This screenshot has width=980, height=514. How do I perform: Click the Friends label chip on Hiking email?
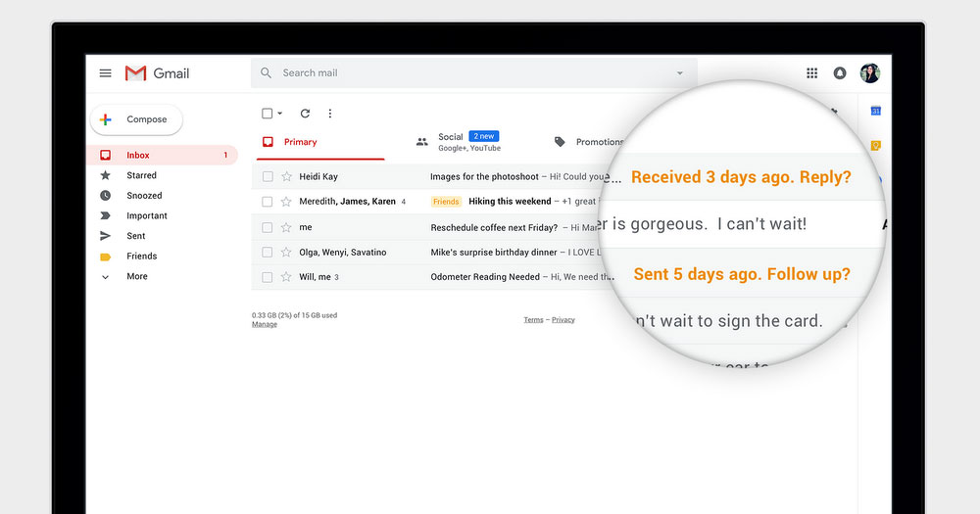(x=446, y=202)
